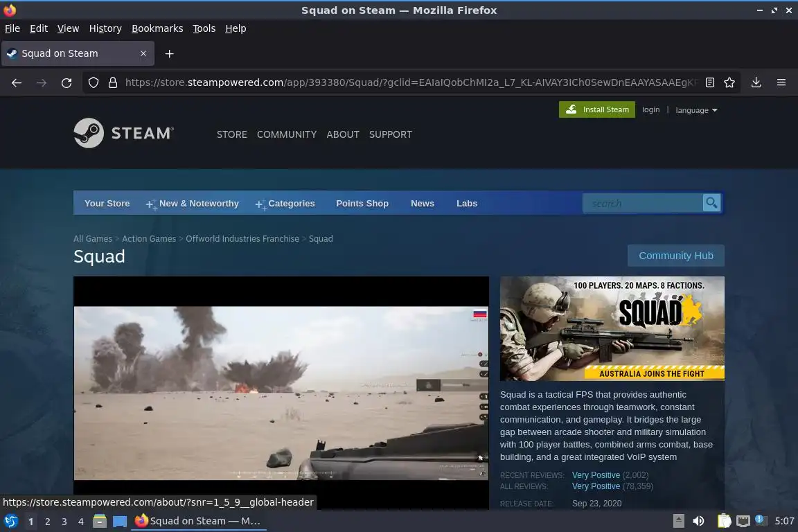798x532 pixels.
Task: Click the Squad header banner image
Action: coord(612,328)
